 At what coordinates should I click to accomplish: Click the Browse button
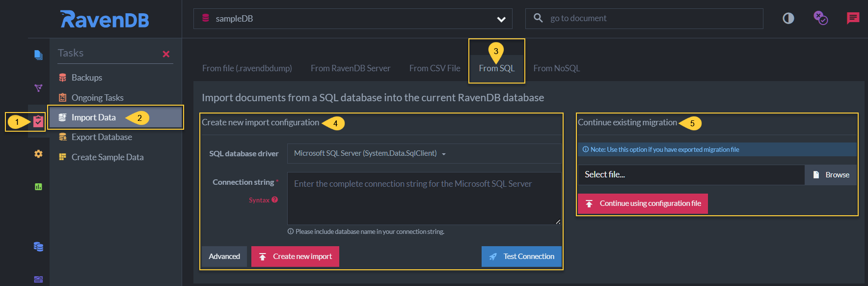pyautogui.click(x=831, y=174)
